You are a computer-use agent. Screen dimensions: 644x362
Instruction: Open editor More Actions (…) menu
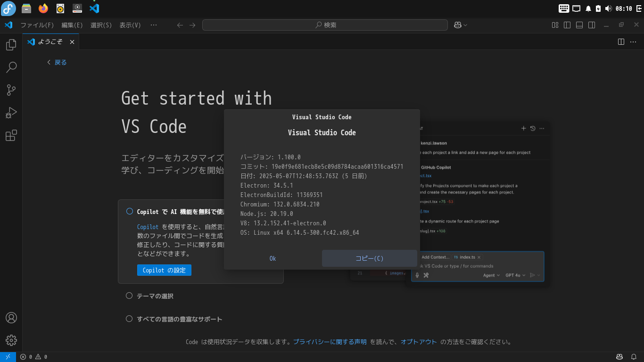634,42
